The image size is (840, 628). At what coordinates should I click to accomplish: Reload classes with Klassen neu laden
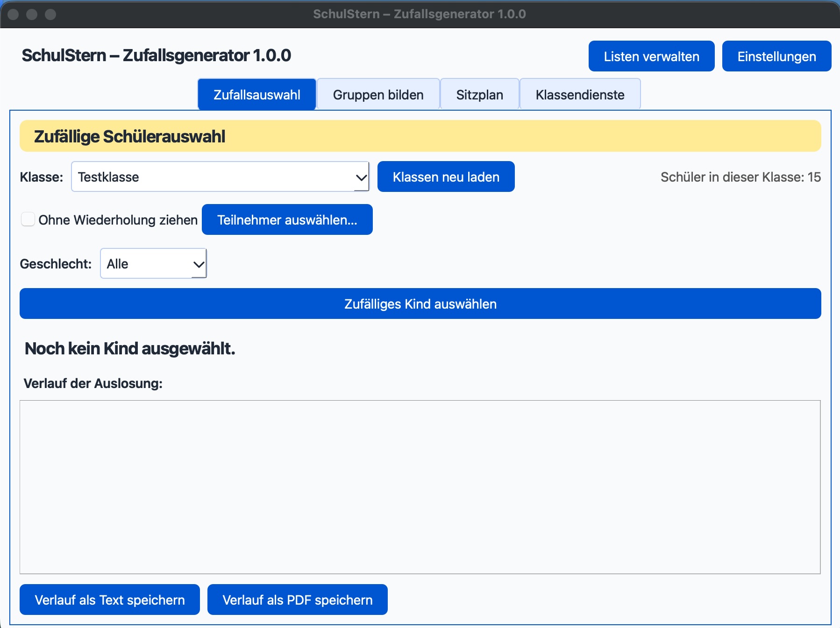coord(445,176)
